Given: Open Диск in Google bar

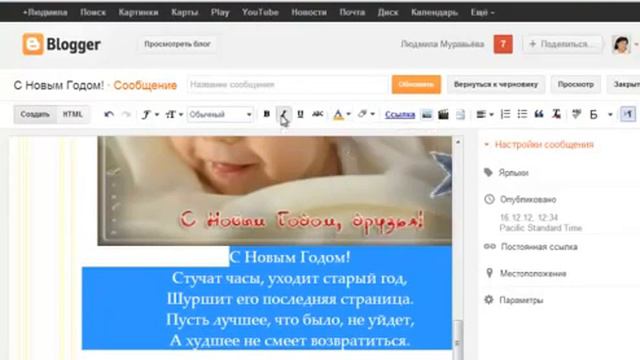Looking at the screenshot, I should tap(388, 12).
